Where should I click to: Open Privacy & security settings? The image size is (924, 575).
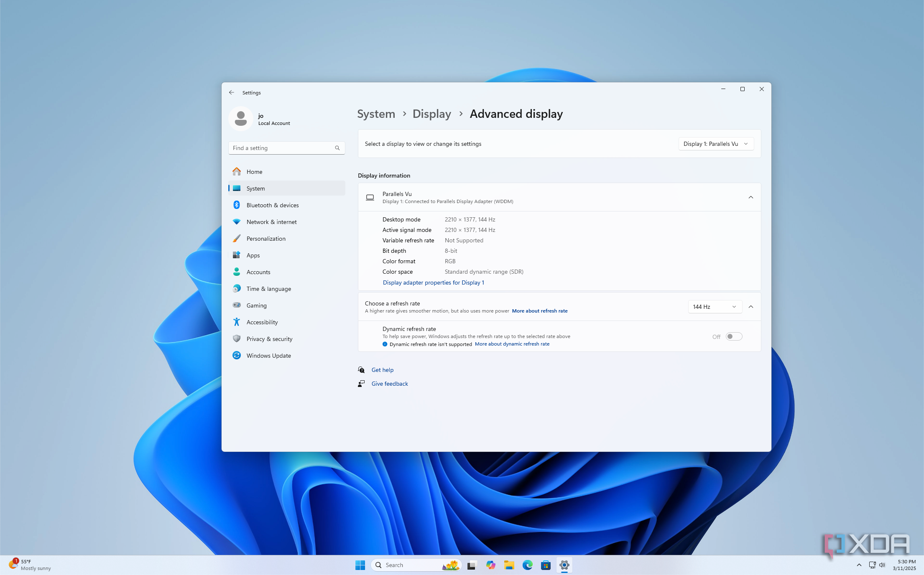[287, 339]
